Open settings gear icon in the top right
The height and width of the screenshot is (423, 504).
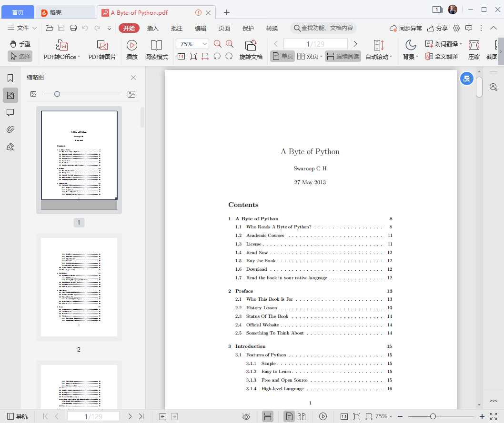(456, 28)
